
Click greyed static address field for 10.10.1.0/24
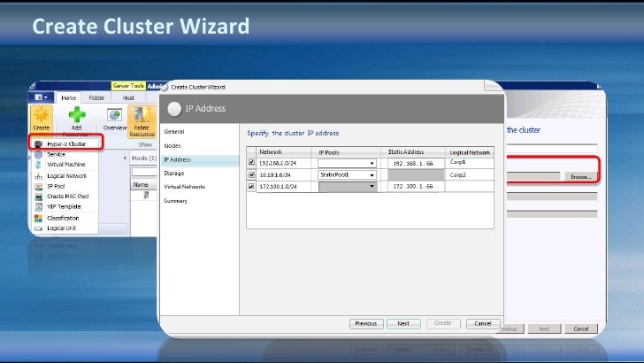tap(416, 174)
